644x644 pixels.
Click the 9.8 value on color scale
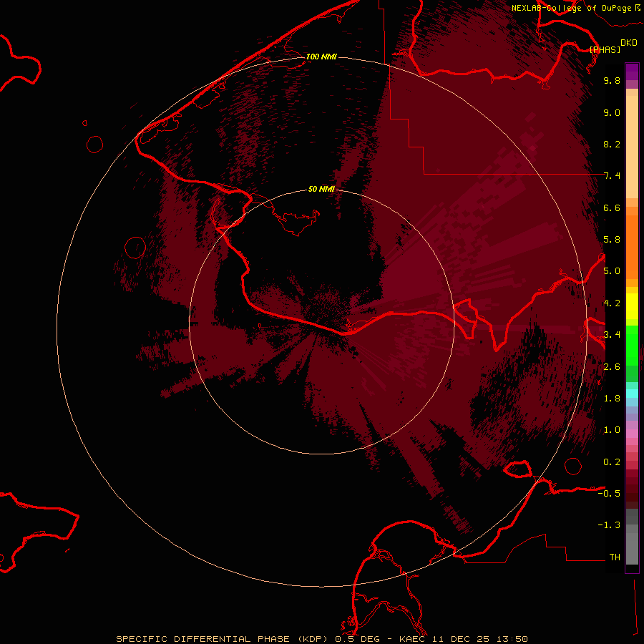(x=612, y=80)
